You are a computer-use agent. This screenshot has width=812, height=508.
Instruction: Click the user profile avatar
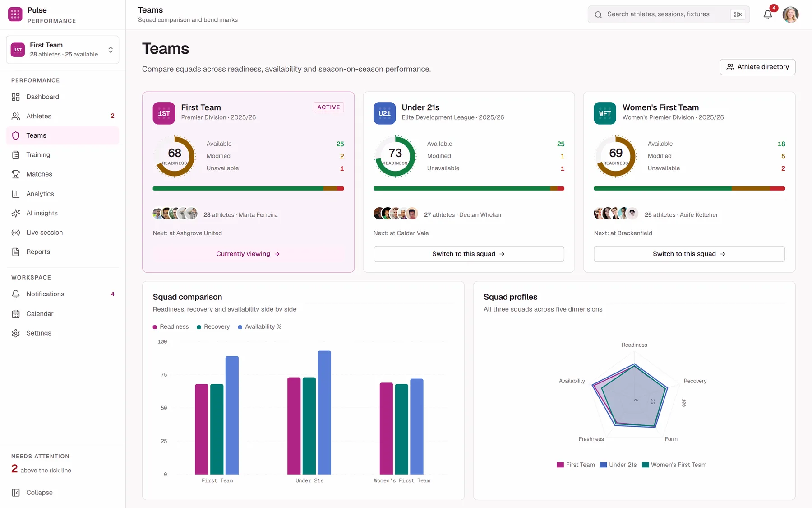pos(790,14)
